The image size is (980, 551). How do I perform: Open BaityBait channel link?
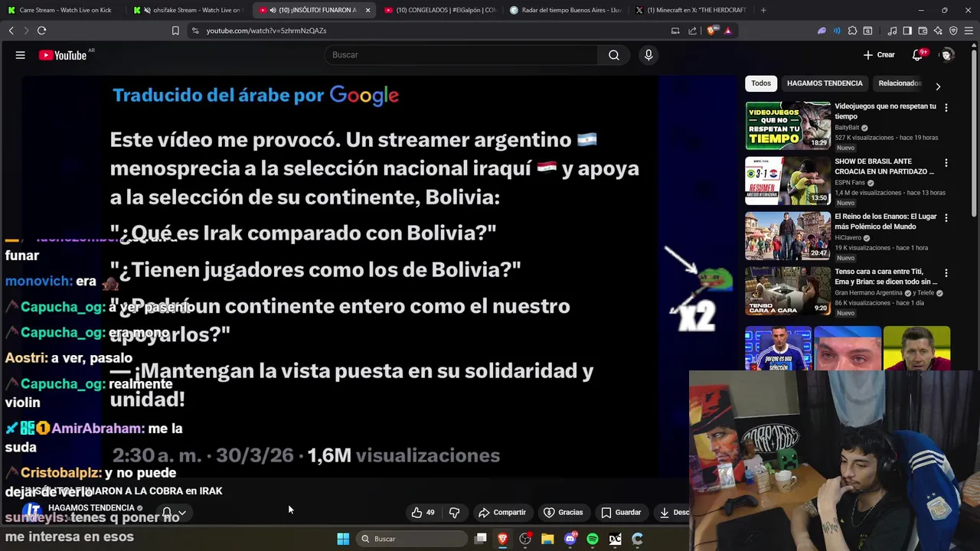pyautogui.click(x=847, y=128)
